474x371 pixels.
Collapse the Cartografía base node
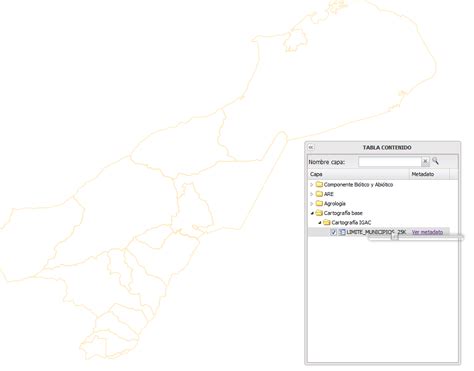pyautogui.click(x=312, y=213)
